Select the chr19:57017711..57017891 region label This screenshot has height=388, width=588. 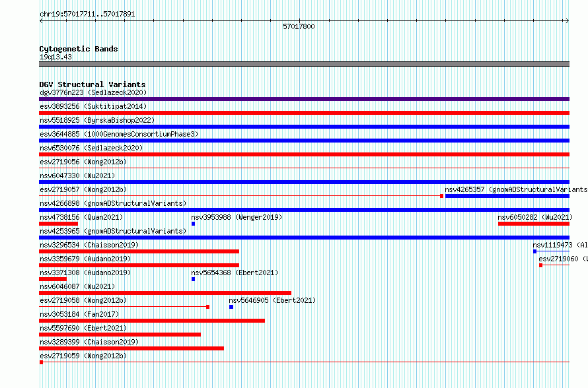(87, 15)
